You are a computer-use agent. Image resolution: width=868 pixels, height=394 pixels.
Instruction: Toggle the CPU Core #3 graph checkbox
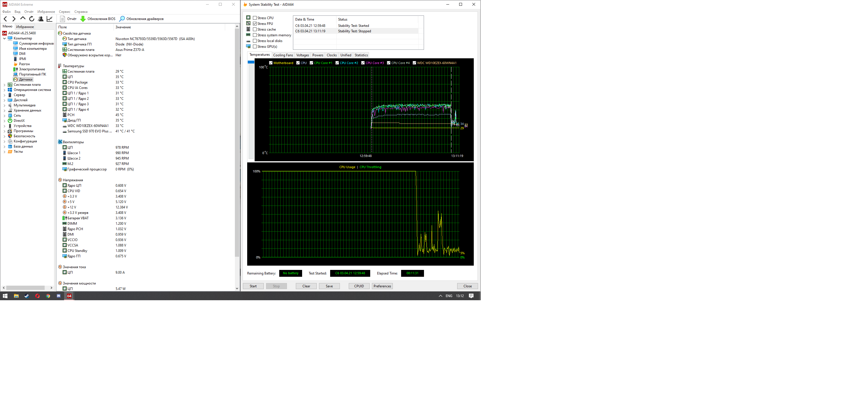coord(363,63)
